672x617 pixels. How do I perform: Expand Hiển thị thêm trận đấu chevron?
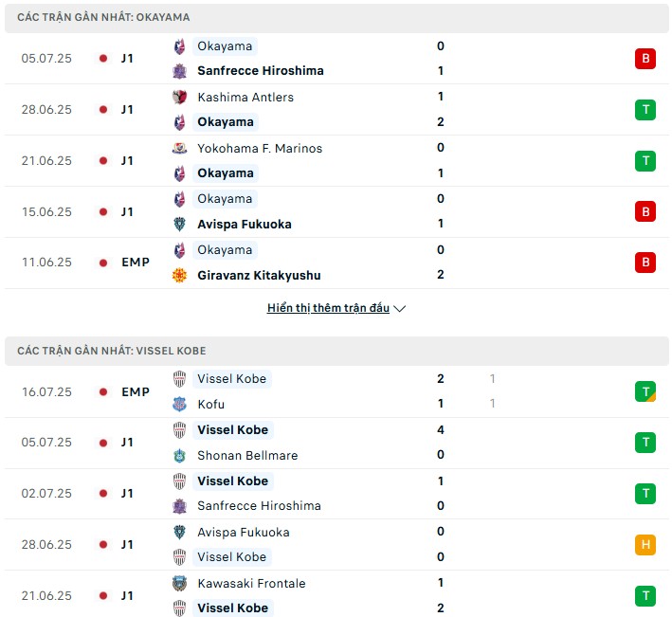399,309
